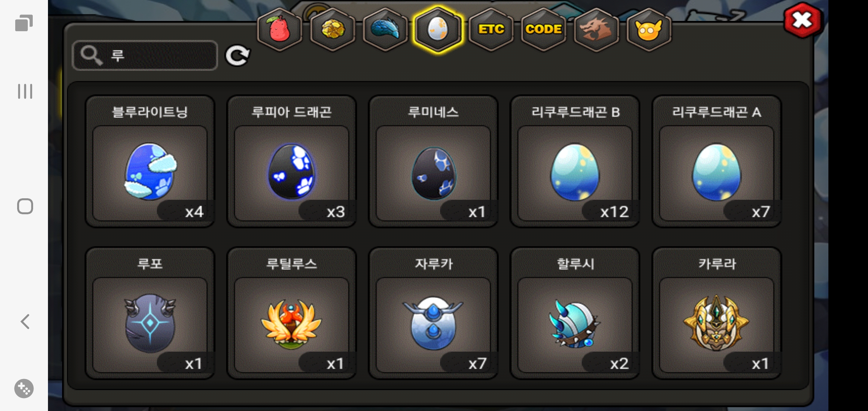Select the 카루라 golden egg

coord(716,313)
